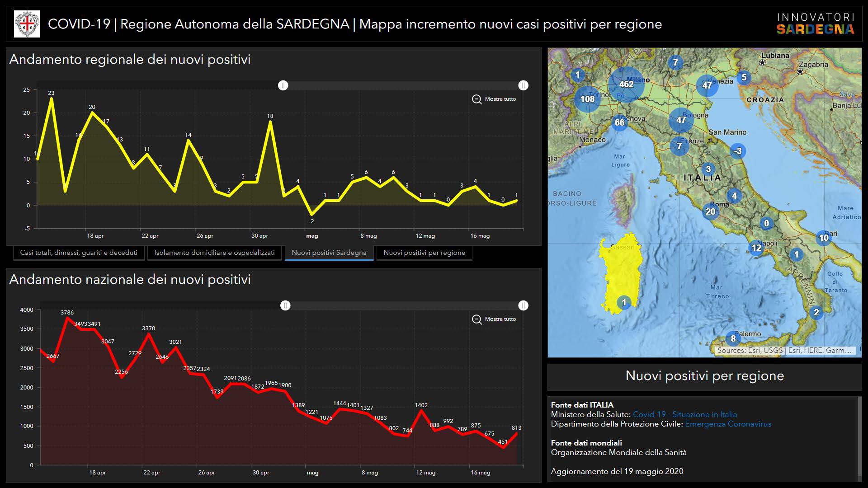Click the 1 marker on yellow Sardegna
The image size is (868, 488).
[624, 302]
